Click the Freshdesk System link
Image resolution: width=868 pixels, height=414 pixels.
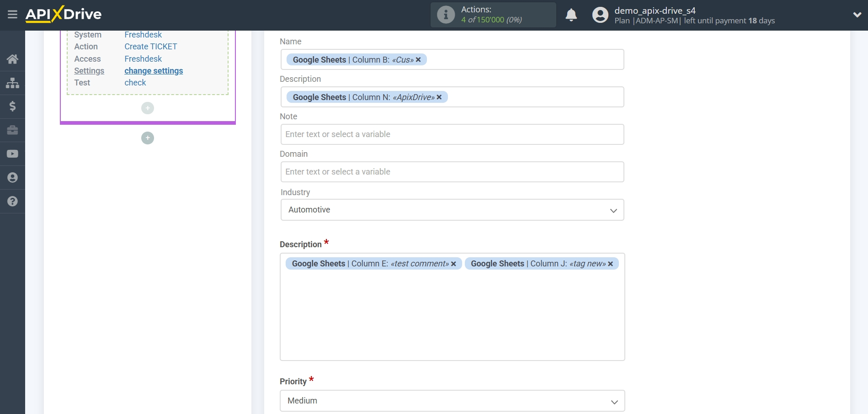click(x=143, y=35)
